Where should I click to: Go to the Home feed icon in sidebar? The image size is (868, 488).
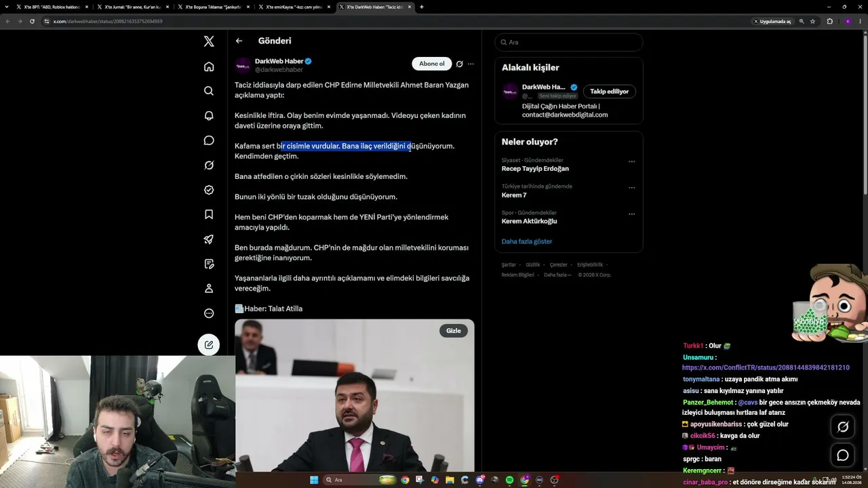[x=209, y=66]
